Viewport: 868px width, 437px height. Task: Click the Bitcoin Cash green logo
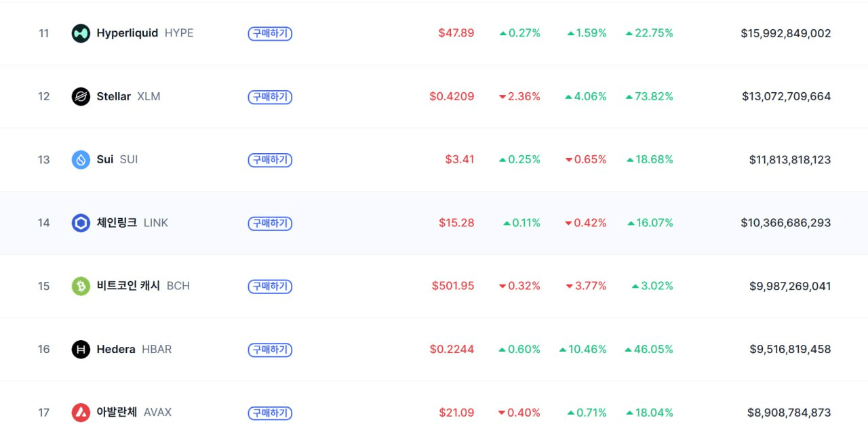pyautogui.click(x=81, y=286)
